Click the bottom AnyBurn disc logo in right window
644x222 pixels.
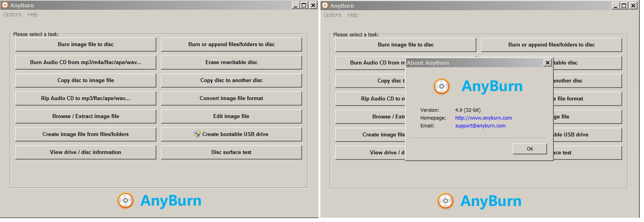[x=445, y=201]
